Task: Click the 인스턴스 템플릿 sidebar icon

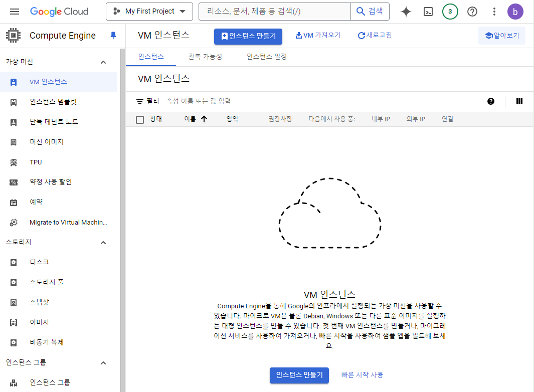Action: click(13, 102)
